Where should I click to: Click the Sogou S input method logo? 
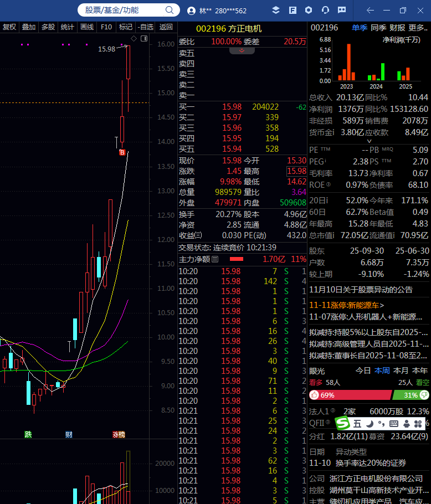342,423
